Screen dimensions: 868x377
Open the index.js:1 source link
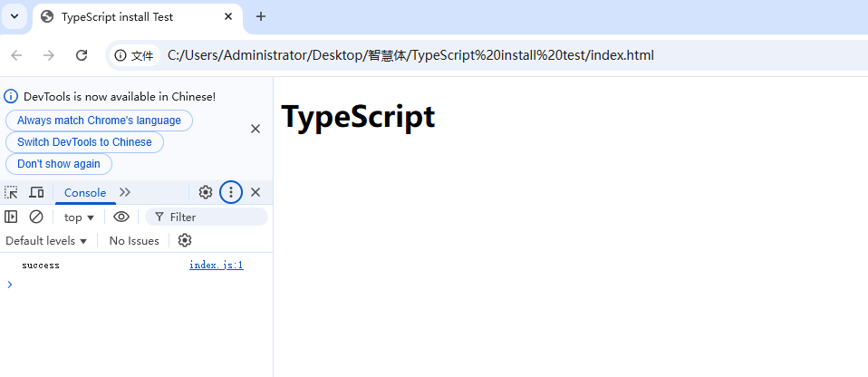pos(217,266)
